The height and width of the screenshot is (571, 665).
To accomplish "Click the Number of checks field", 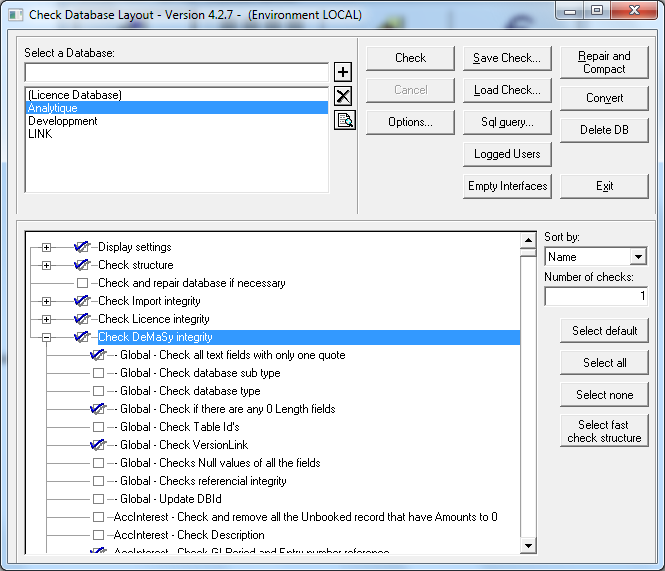I will [596, 296].
